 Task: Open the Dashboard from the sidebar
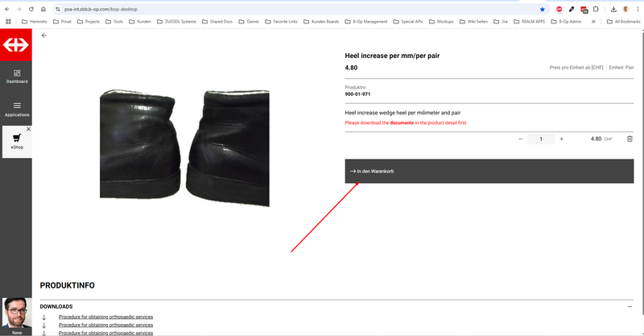pyautogui.click(x=17, y=76)
